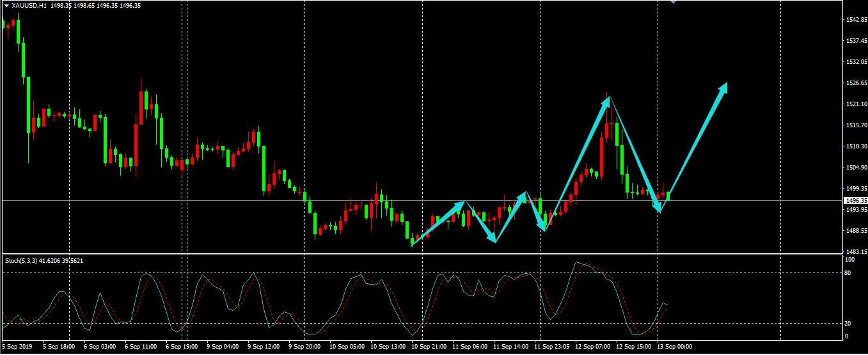The height and width of the screenshot is (355, 868).
Task: Click the Stochastic scale value 20
Action: 849,324
